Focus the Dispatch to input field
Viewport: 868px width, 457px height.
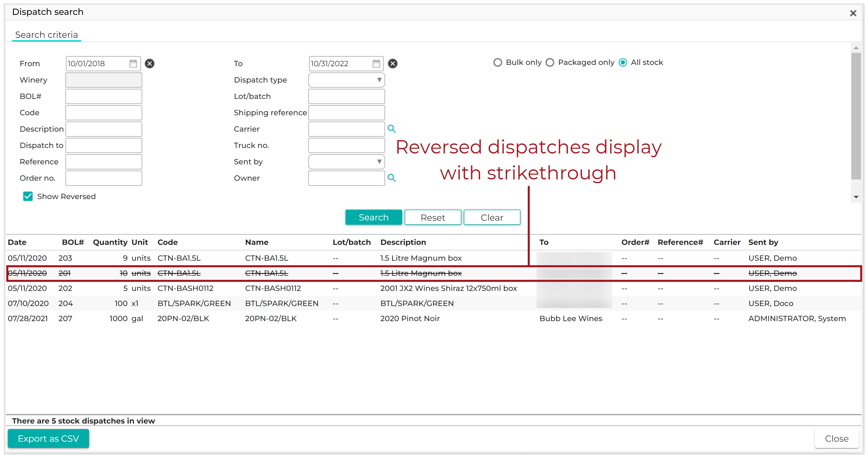[104, 145]
